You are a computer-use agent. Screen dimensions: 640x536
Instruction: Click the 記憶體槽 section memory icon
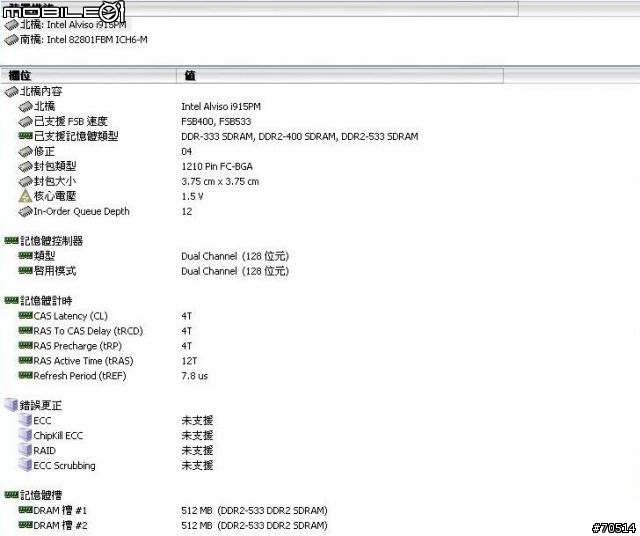pyautogui.click(x=11, y=495)
